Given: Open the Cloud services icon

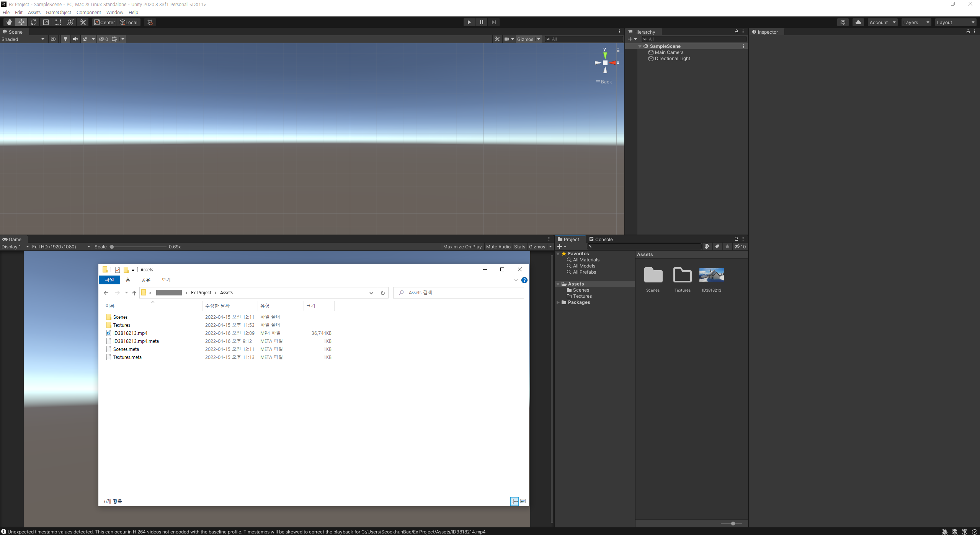Looking at the screenshot, I should pos(858,22).
